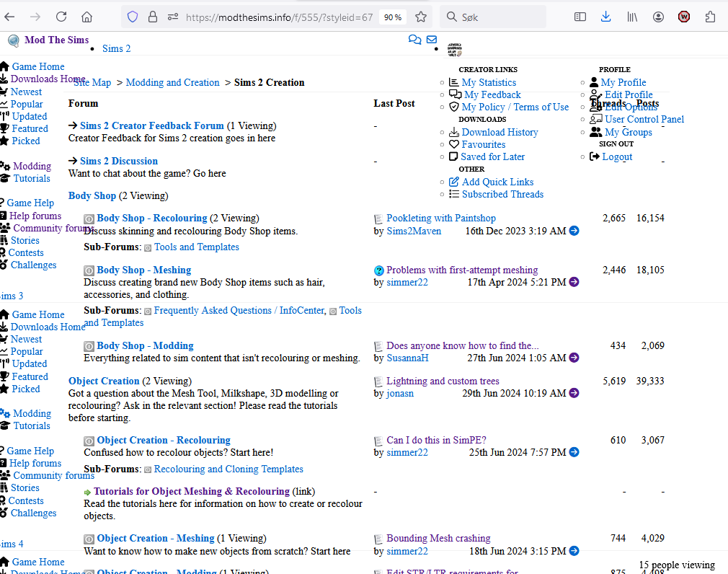The height and width of the screenshot is (574, 728).
Task: Click the tracking protection shield icon
Action: (132, 17)
